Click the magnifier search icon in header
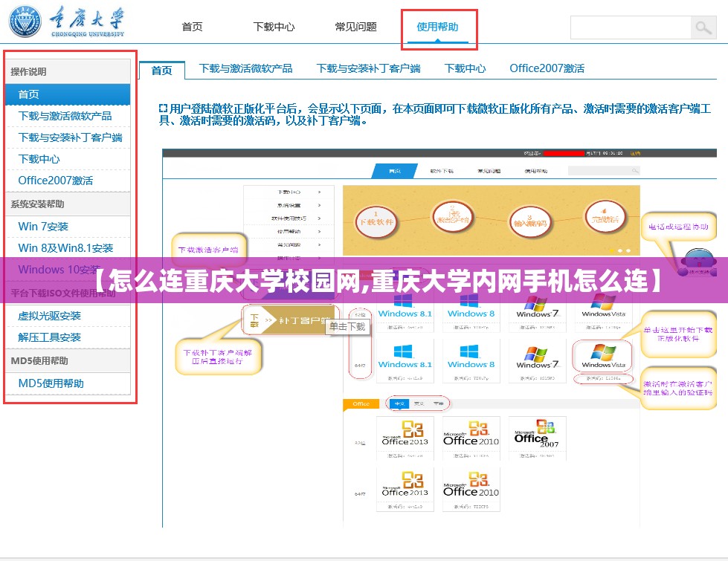The height and width of the screenshot is (561, 728). (703, 27)
